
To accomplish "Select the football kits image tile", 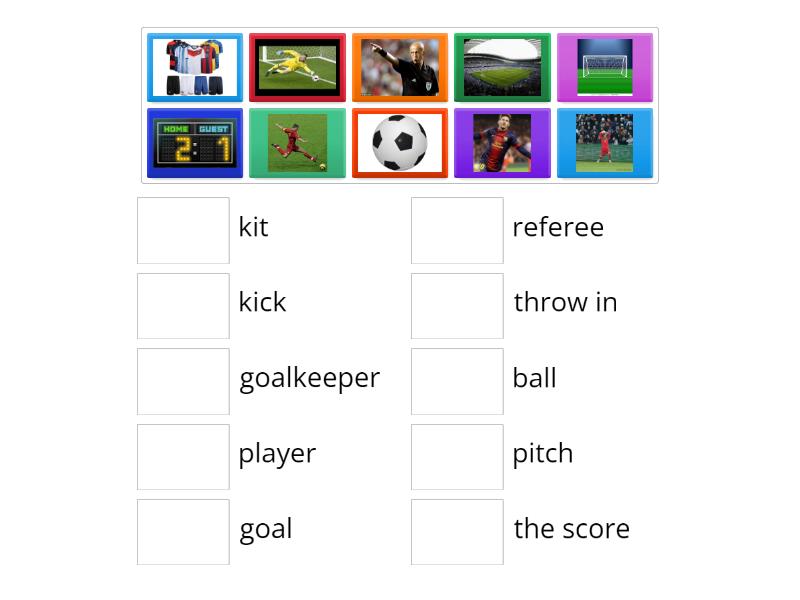I will pos(194,67).
